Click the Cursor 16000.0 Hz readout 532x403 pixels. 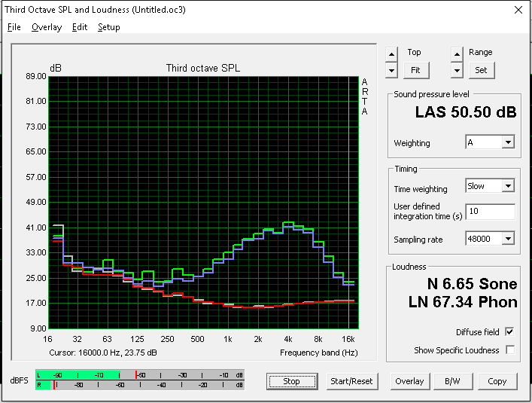(103, 353)
